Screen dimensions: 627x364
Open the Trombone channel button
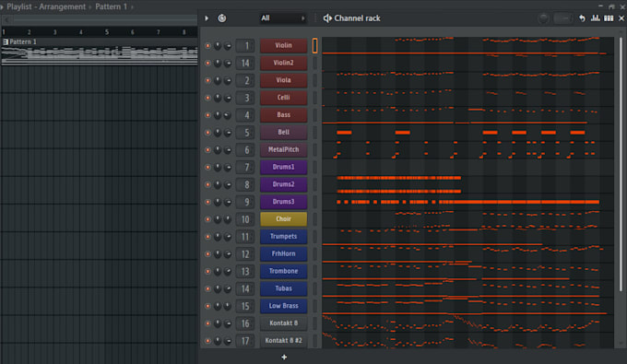pos(283,271)
